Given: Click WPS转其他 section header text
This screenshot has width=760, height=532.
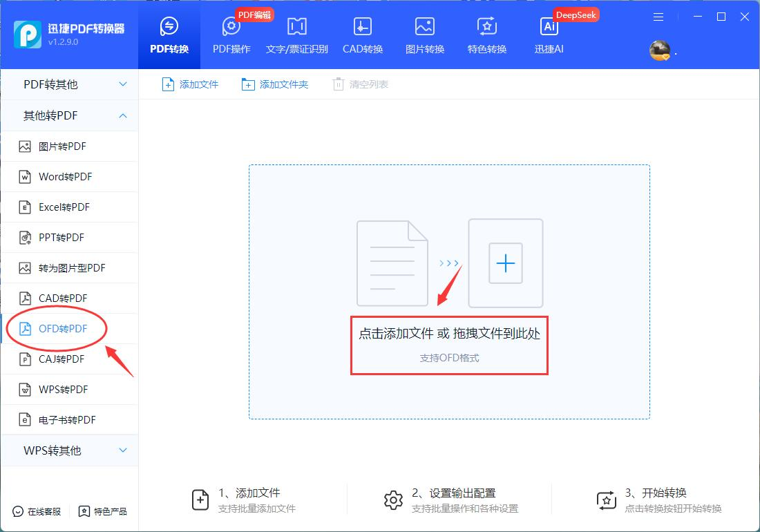Looking at the screenshot, I should pos(53,450).
